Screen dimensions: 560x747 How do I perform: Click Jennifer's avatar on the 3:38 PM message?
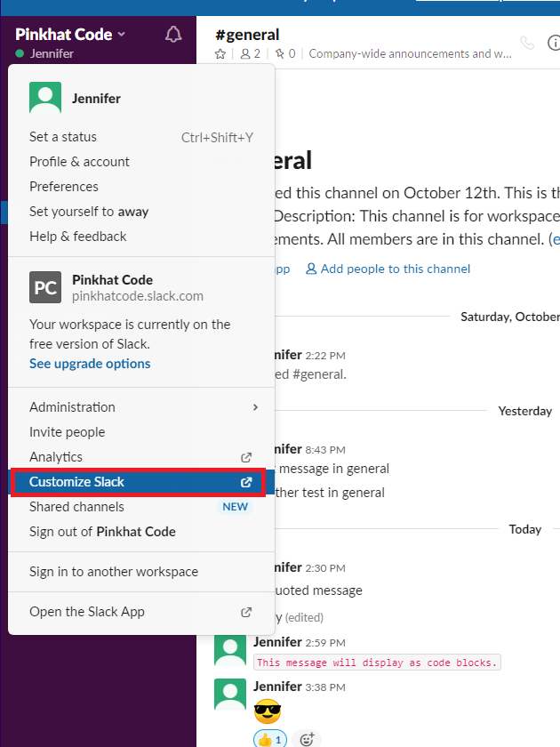[230, 695]
